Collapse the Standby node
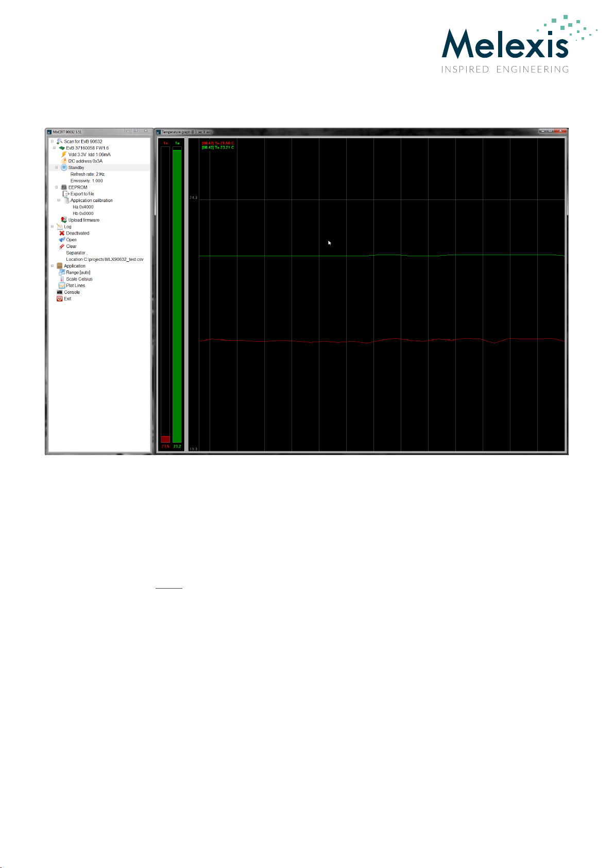Screen dimensions: 614x868 point(57,168)
